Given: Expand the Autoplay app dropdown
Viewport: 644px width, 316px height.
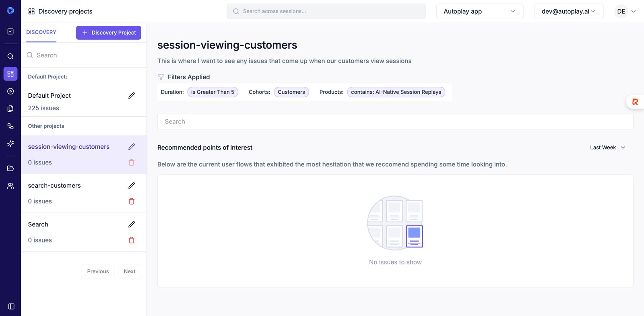Looking at the screenshot, I should pos(479,11).
